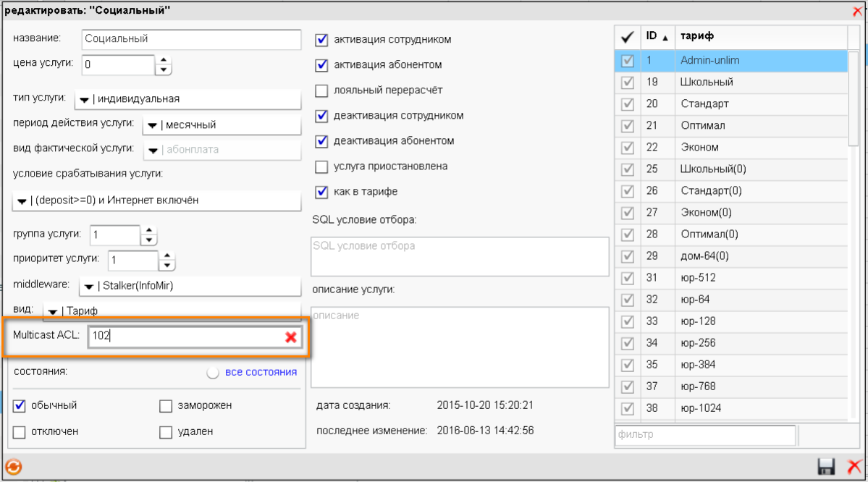
Task: Click the тариф column header
Action: pyautogui.click(x=760, y=36)
